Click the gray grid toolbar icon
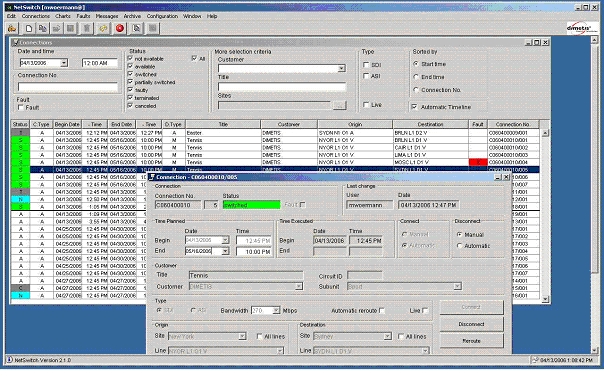The width and height of the screenshot is (604, 378). 153,29
